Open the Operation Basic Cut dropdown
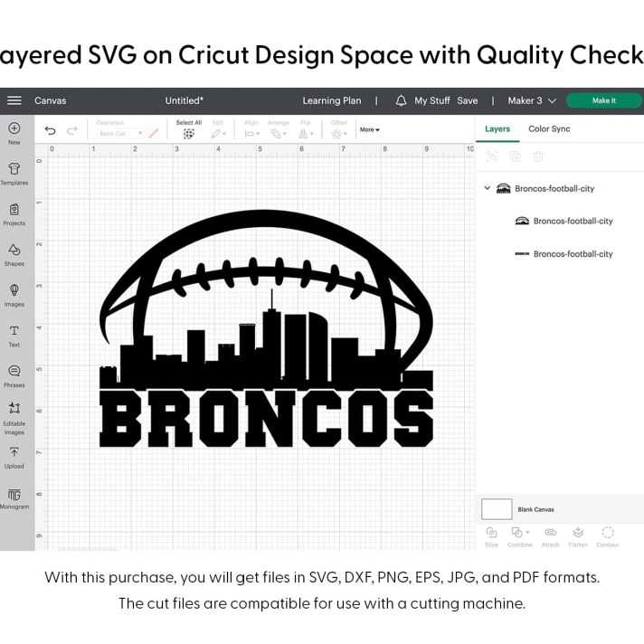This screenshot has height=644, width=644. coord(120,134)
